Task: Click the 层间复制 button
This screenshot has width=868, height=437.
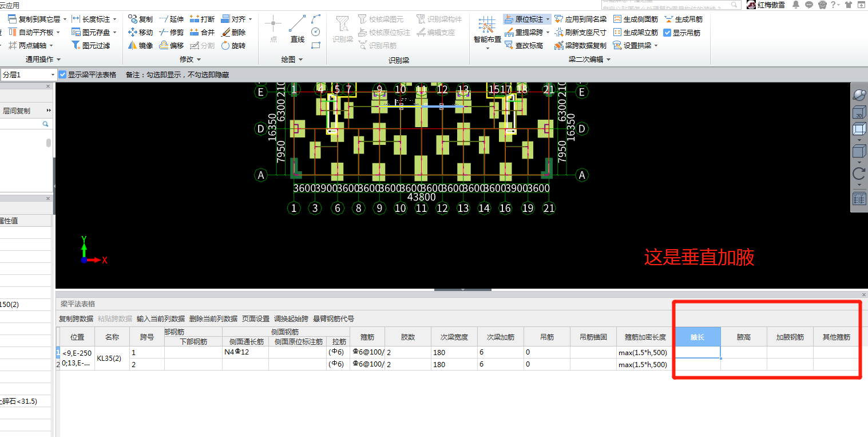Action: pos(17,111)
